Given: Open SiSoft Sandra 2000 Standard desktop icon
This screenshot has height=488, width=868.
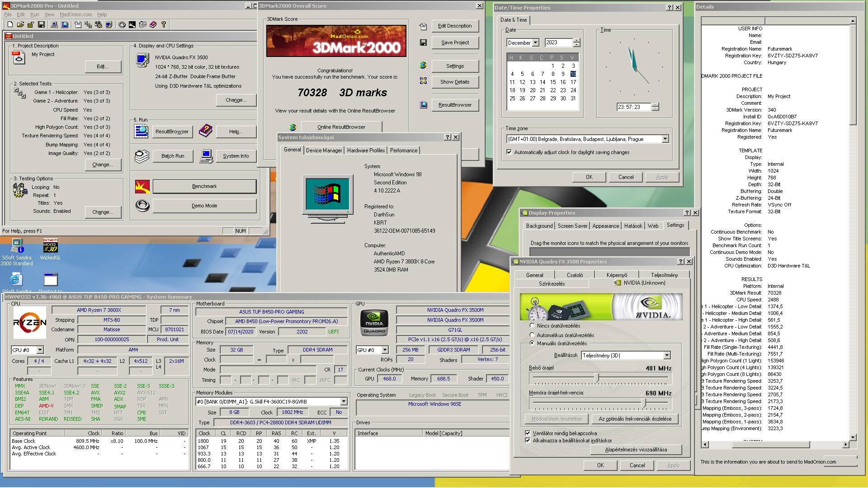Looking at the screenshot, I should (x=17, y=253).
